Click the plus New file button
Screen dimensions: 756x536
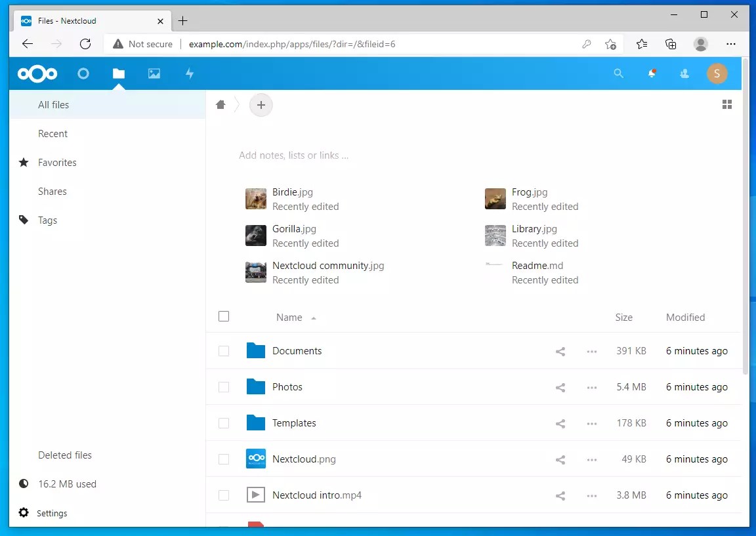[261, 104]
